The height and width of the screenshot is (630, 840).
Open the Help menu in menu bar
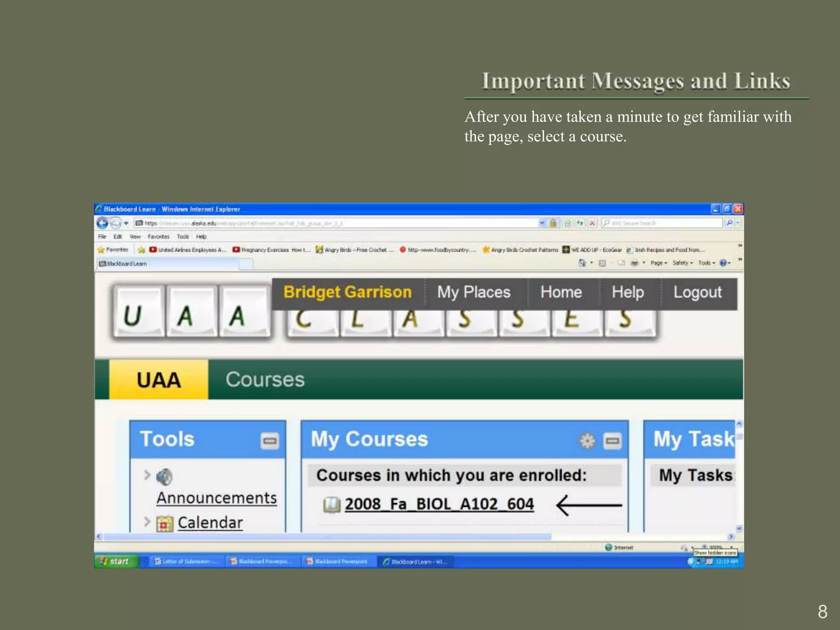[201, 237]
